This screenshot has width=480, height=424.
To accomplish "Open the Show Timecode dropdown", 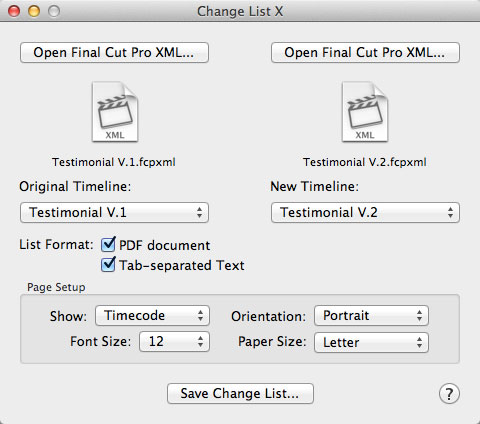I will 152,315.
